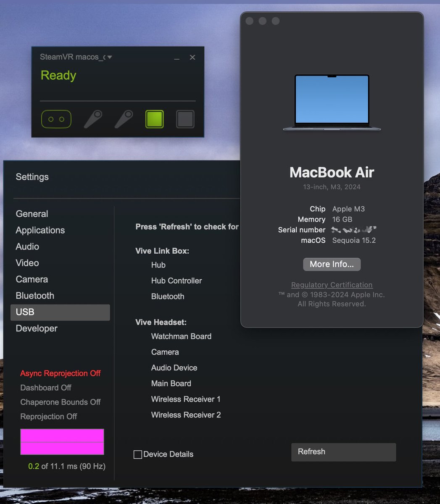Close the SteamVR status window
Viewport: 440px width, 504px height.
pyautogui.click(x=192, y=57)
